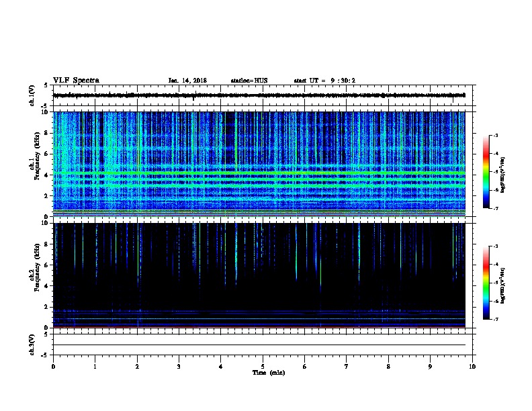The image size is (532, 411).
Task: Select the date label "Jan. 14, 2018"
Action: (187, 81)
